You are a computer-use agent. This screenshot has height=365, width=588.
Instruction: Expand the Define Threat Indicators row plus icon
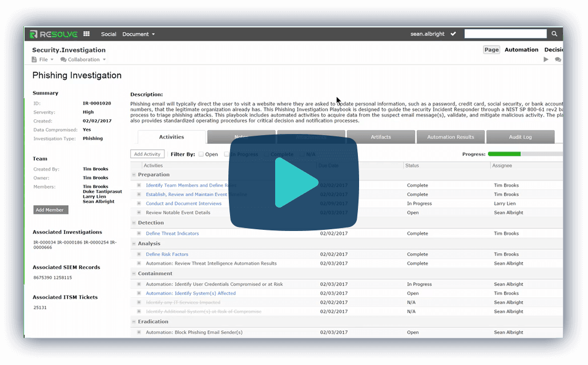point(139,233)
